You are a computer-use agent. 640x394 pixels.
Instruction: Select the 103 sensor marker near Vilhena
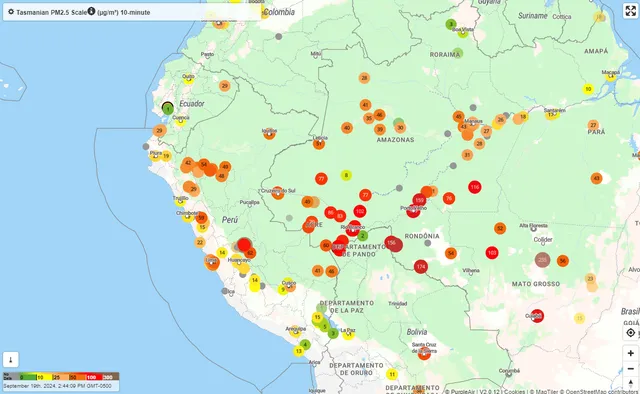click(492, 252)
